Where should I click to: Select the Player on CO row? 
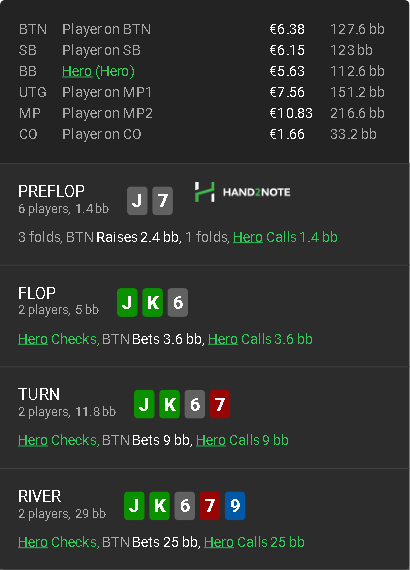(202, 134)
